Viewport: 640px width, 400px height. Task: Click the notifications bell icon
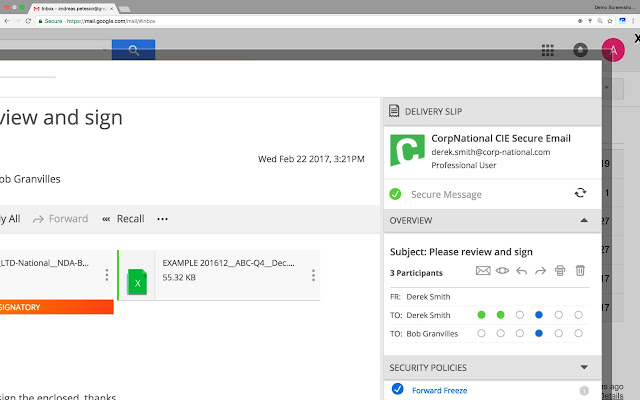pos(580,51)
